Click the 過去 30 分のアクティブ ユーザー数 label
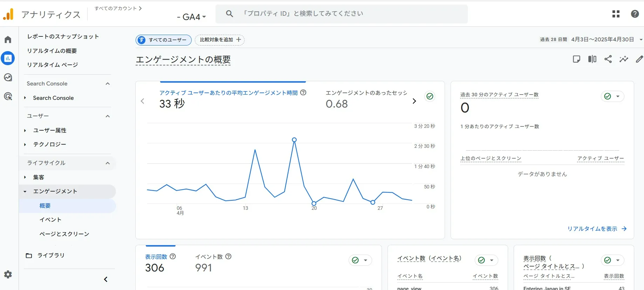Screen dimensions: 644x290 [499, 95]
